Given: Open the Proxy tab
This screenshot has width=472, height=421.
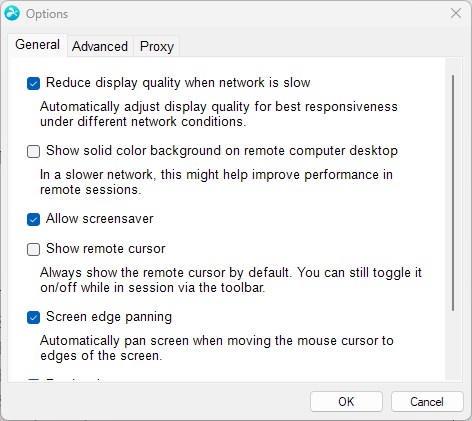Looking at the screenshot, I should (157, 46).
